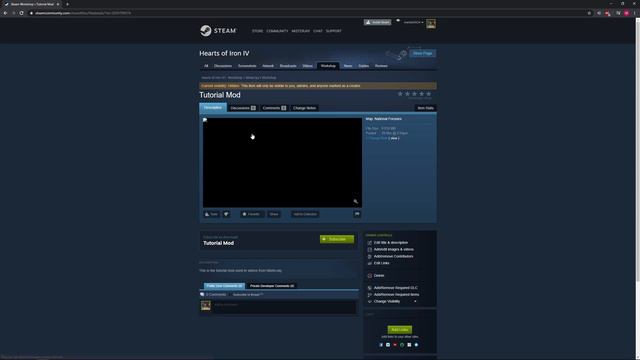Switch to the Videos hub tab
640x360 pixels.
tap(307, 66)
